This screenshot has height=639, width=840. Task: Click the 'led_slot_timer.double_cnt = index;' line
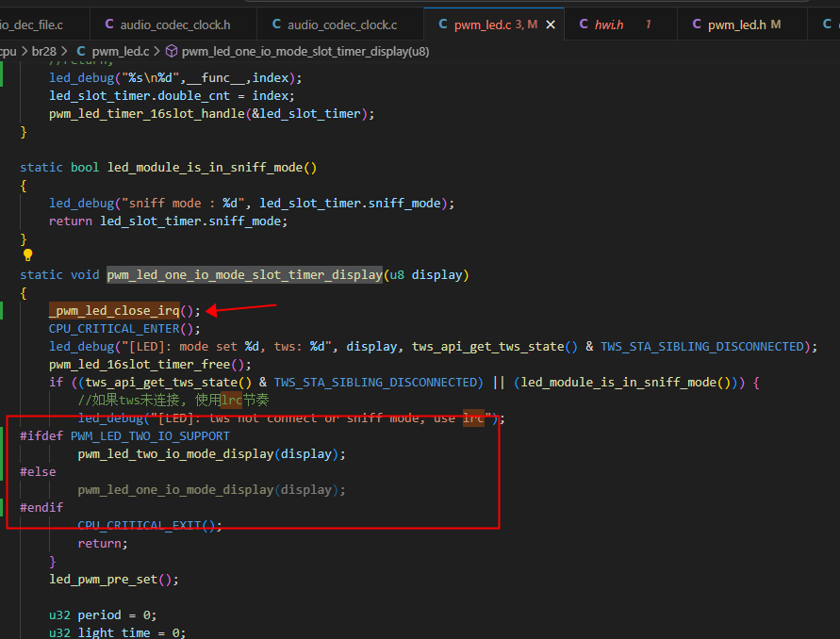(172, 96)
